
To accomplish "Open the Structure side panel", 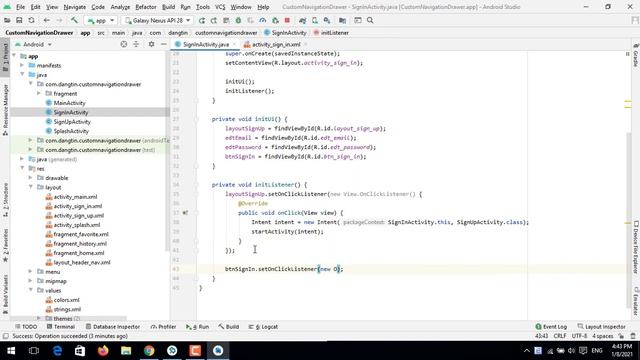I will pyautogui.click(x=5, y=200).
